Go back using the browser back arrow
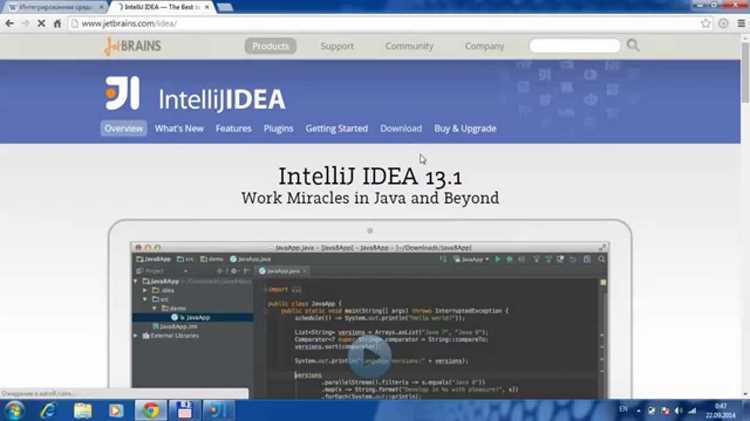750x421 pixels. [x=10, y=23]
